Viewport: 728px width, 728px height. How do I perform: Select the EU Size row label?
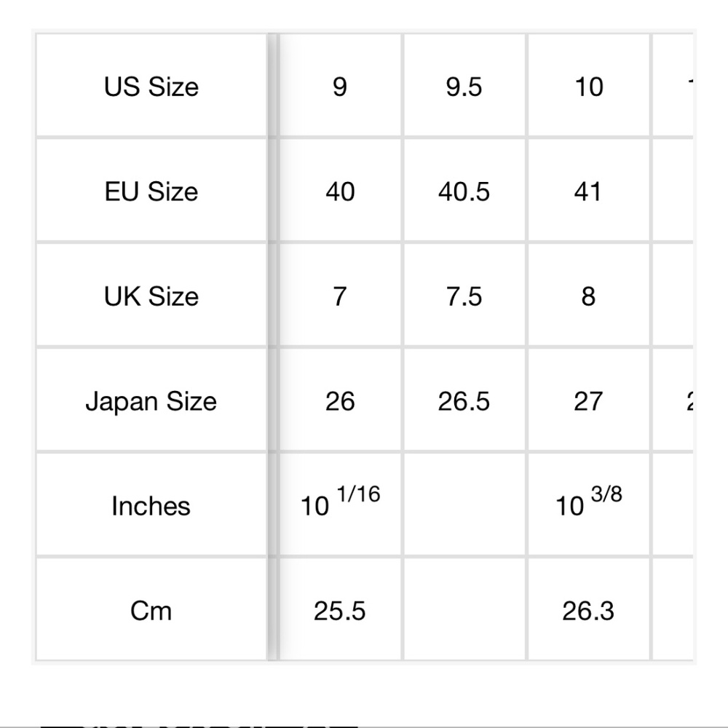pos(151,191)
